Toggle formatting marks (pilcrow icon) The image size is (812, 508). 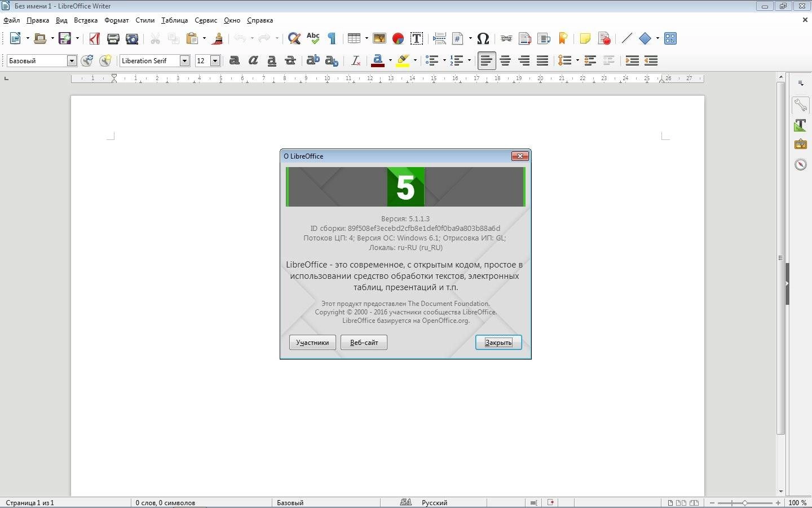tap(332, 38)
